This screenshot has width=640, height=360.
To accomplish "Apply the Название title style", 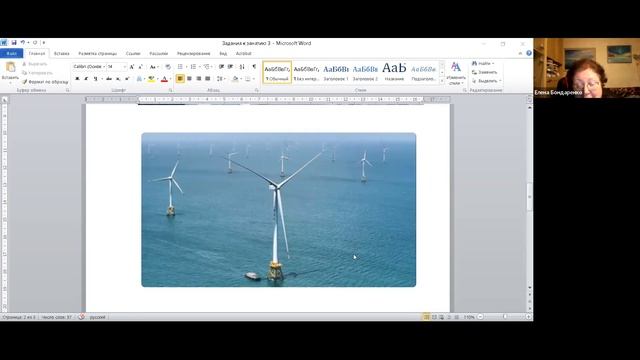I will point(394,72).
